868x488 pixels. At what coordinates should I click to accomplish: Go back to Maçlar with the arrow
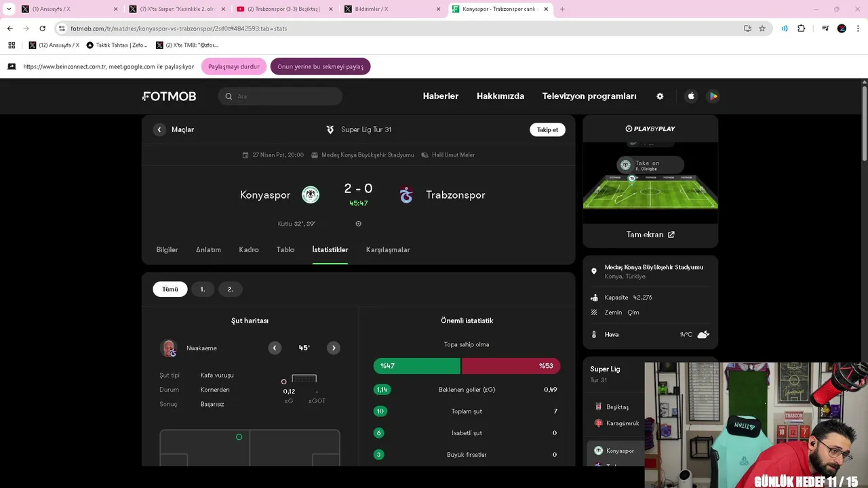(159, 129)
